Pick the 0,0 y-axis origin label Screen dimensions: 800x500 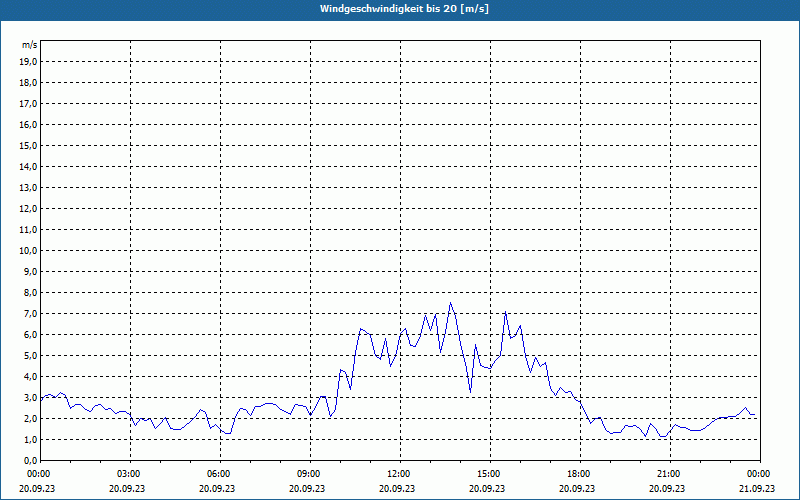(x=31, y=460)
